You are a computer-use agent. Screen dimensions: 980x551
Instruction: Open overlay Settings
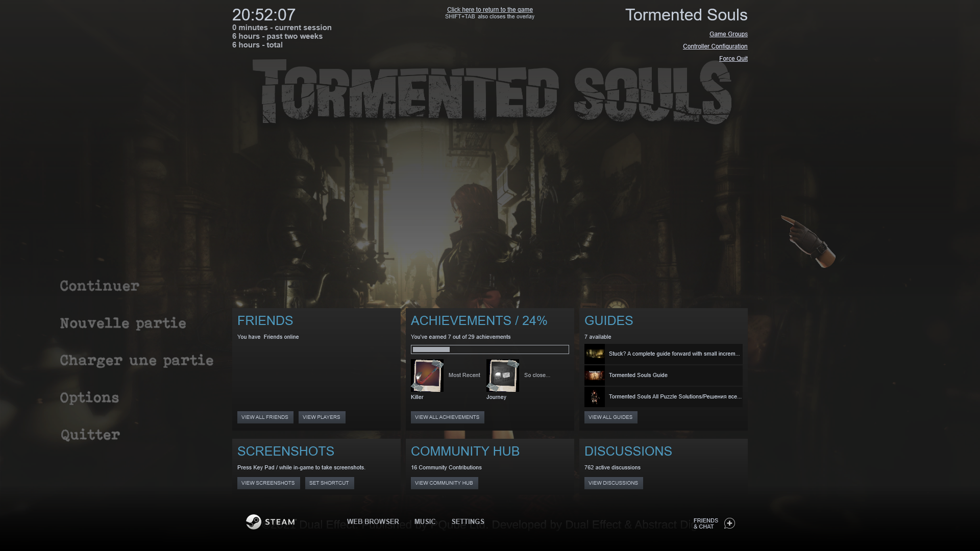tap(468, 521)
